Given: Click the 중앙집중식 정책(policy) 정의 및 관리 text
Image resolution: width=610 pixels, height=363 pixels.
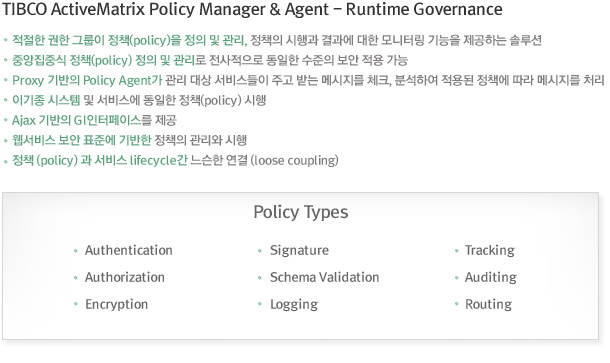Looking at the screenshot, I should point(103,60).
